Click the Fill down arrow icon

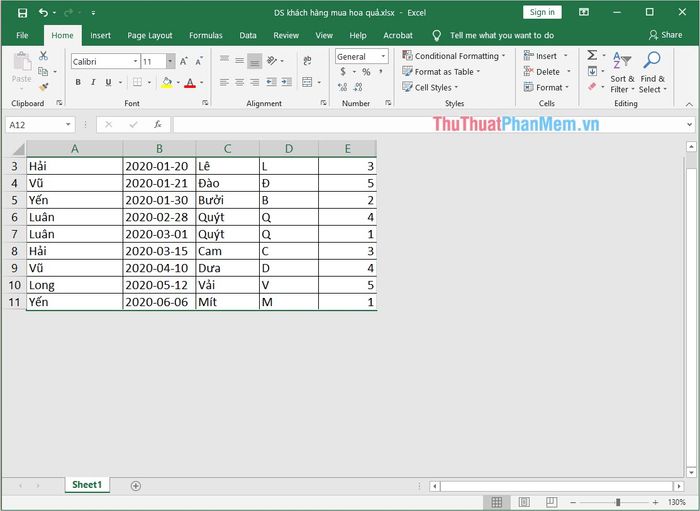[x=592, y=71]
